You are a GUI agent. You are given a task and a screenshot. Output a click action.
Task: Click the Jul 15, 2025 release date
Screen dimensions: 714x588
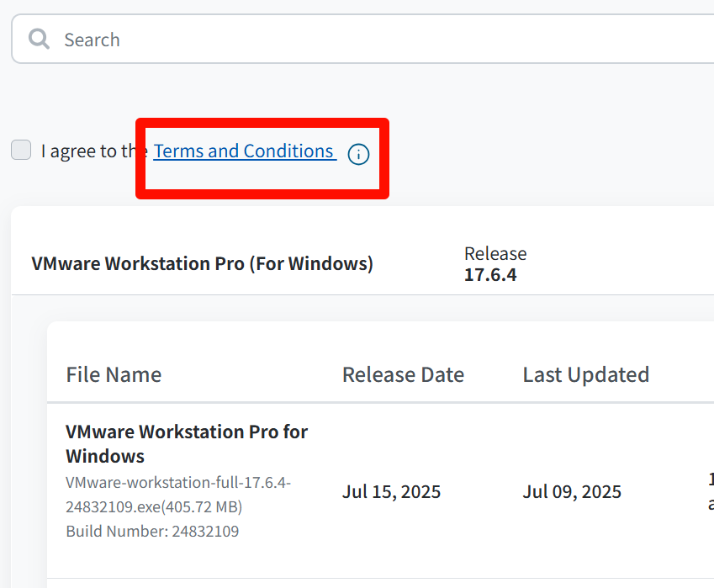(391, 491)
